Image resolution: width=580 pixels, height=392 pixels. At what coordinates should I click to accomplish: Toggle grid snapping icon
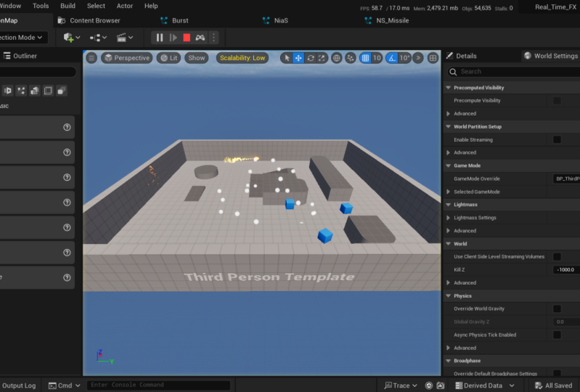click(365, 57)
